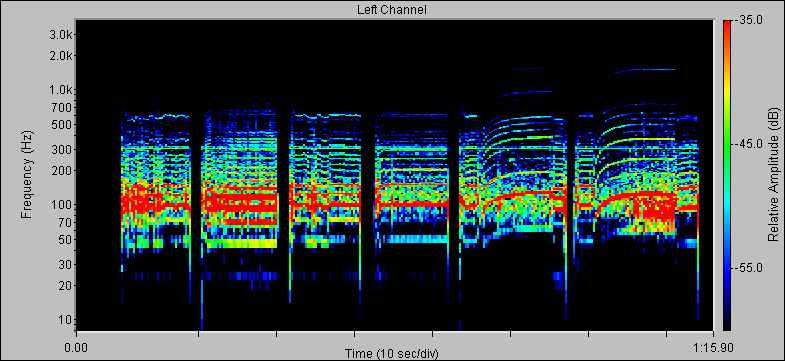Click the 1.0k frequency tick label
Viewport: 785px width, 361px height.
coord(61,91)
